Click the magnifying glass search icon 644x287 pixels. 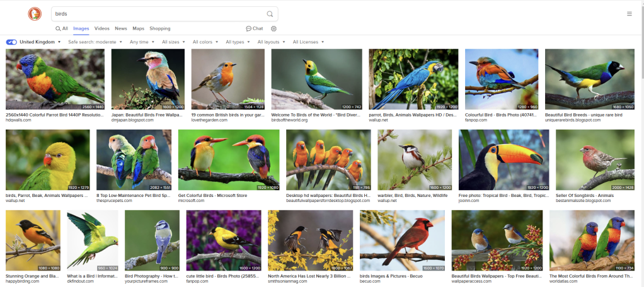pos(270,14)
